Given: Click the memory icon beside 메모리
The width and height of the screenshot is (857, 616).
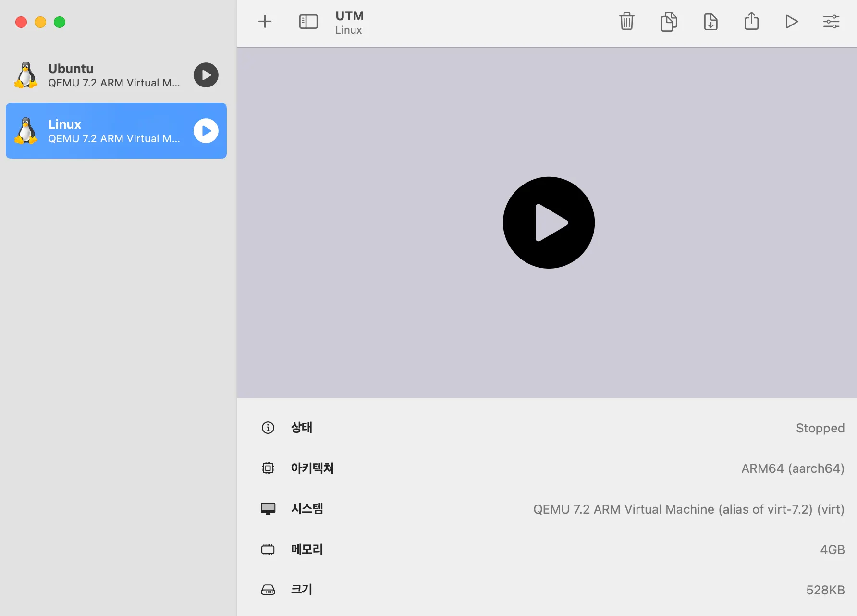Looking at the screenshot, I should pyautogui.click(x=268, y=550).
